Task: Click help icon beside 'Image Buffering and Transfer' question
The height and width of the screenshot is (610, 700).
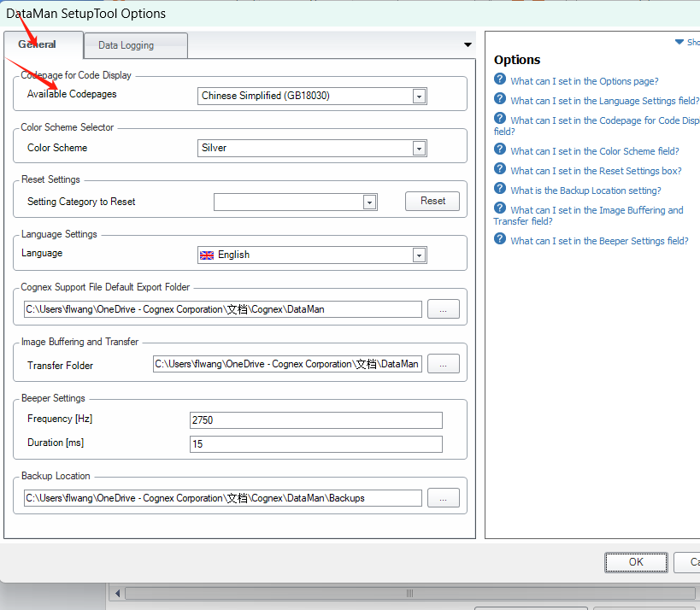Action: tap(500, 208)
